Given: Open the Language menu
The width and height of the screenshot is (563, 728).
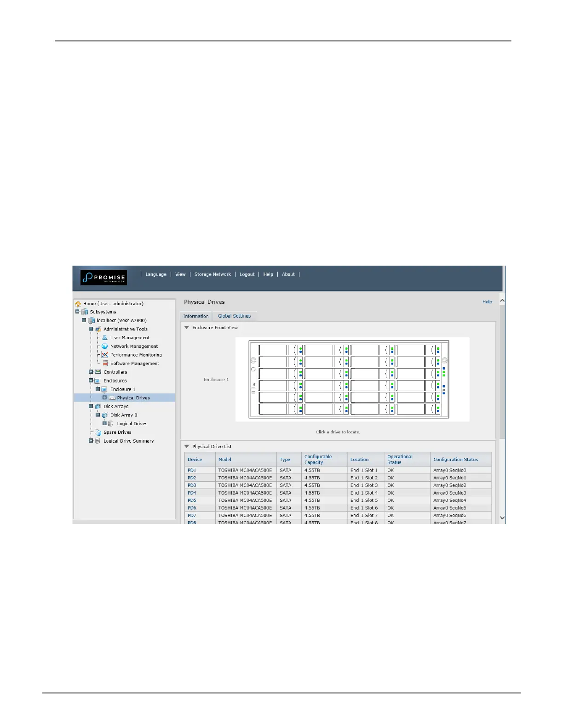Looking at the screenshot, I should click(x=156, y=274).
